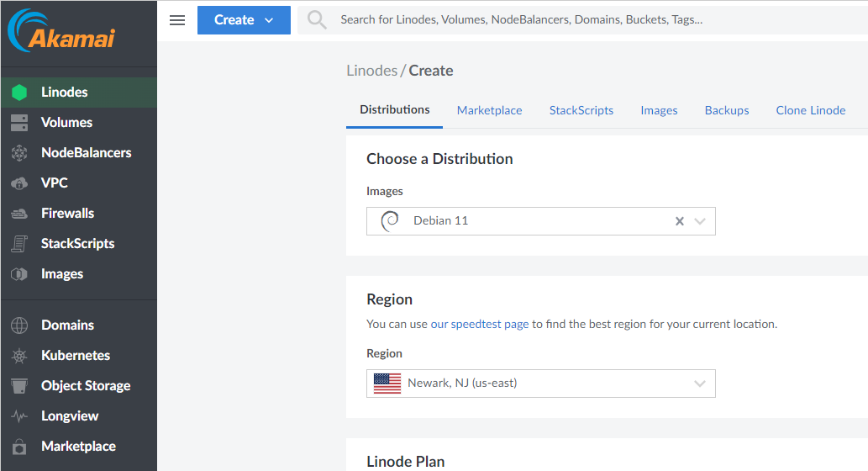Open the Region dropdown showing Newark
Screen dimensions: 868x471
pyautogui.click(x=699, y=384)
